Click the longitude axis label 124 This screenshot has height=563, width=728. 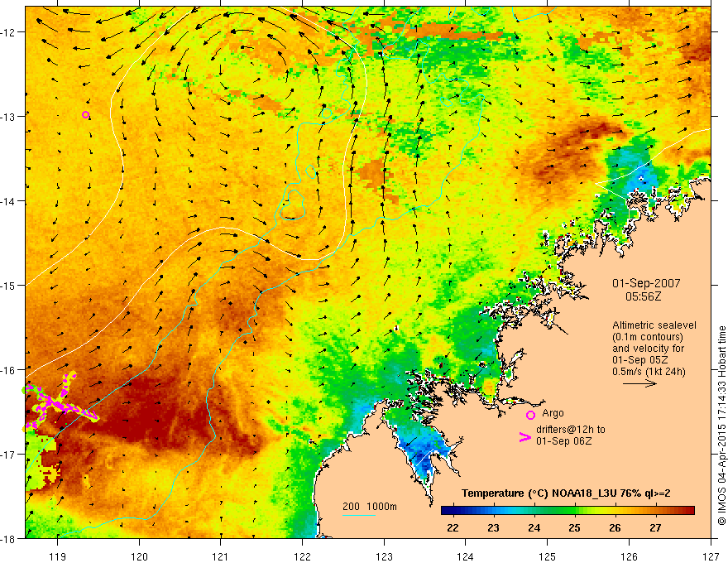coord(466,556)
